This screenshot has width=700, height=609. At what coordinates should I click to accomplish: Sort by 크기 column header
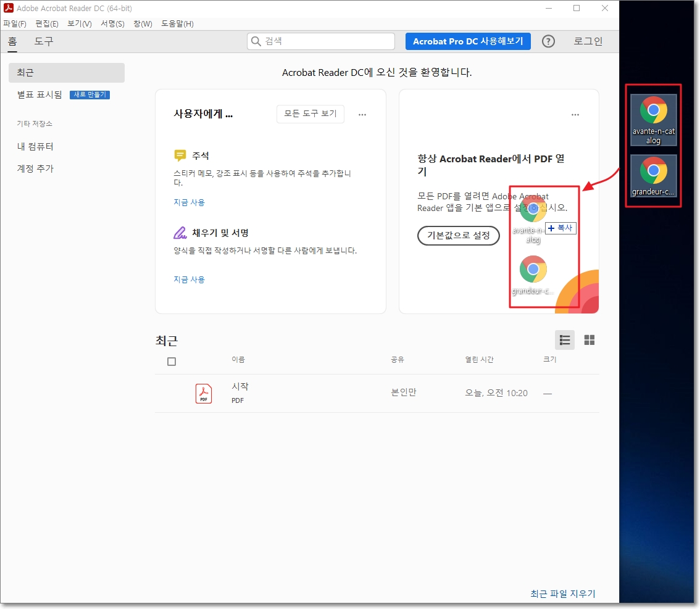[549, 360]
